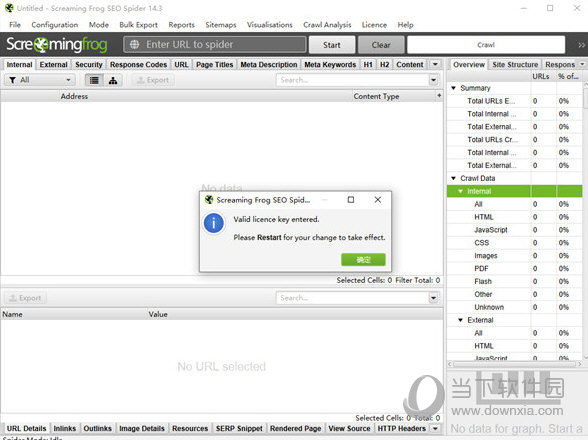Collapse the Summary tree section
Viewport: 588px width, 440px height.
(x=453, y=88)
